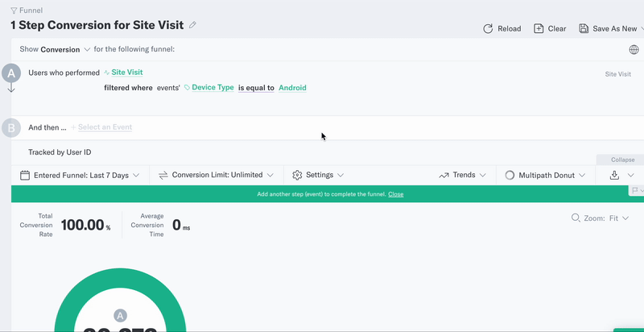Click Select an Event field for step B
Screen dimensions: 644x332
pos(105,127)
